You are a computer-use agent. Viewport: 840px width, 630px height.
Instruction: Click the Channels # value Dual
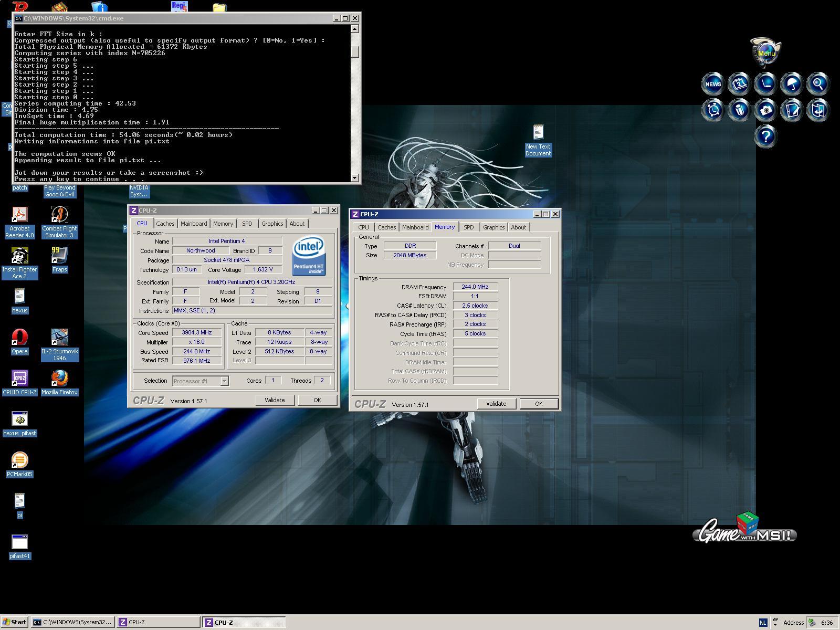click(514, 246)
